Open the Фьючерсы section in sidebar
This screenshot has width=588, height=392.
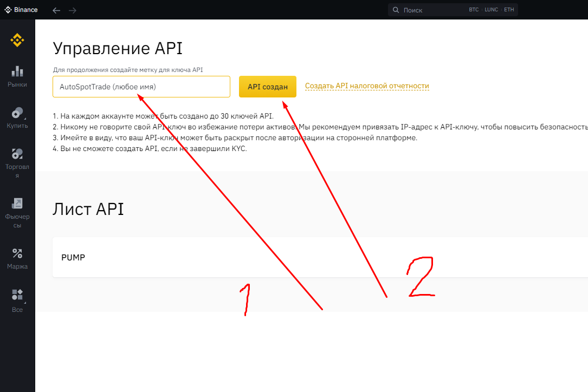[x=17, y=213]
